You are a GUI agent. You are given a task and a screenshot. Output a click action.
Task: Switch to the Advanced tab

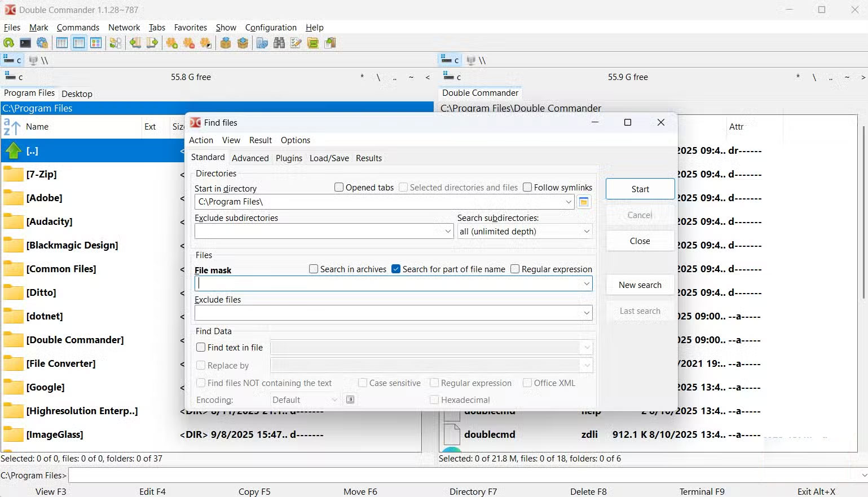click(250, 158)
